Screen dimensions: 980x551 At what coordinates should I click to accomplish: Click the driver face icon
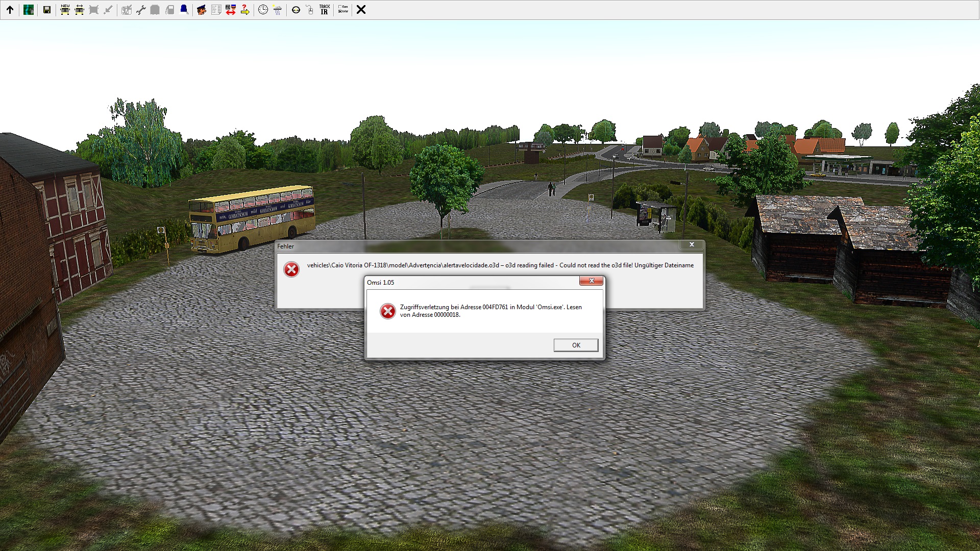[x=202, y=10]
